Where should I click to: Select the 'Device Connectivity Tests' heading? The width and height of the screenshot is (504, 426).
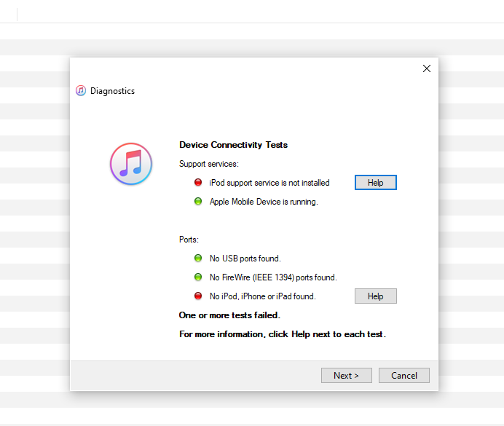[x=233, y=145]
